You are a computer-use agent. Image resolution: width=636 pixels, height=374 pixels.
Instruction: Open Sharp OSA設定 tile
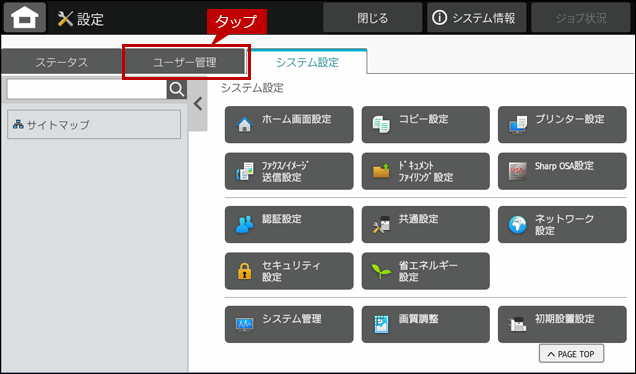562,171
